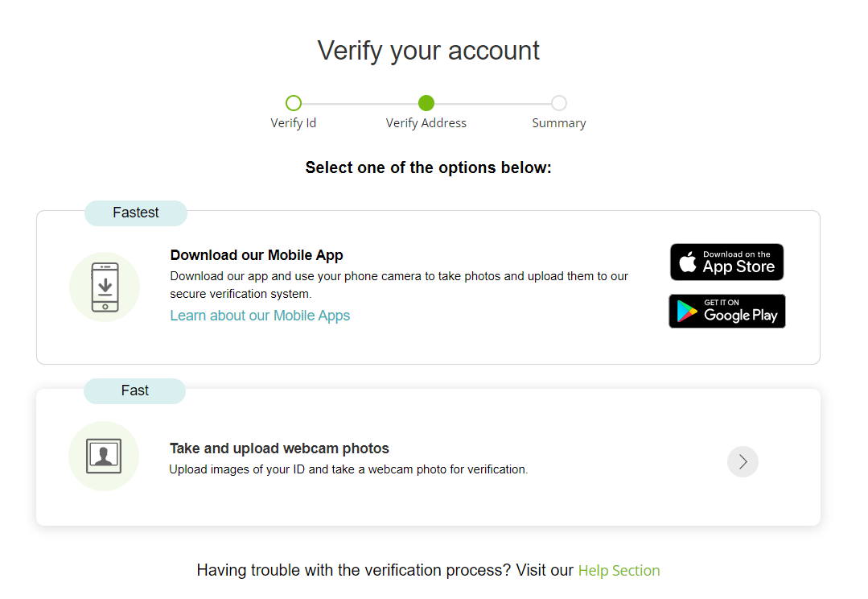Viewport: 868px width, 599px height.
Task: Select Take and upload webcam photos option
Action: pyautogui.click(x=429, y=457)
